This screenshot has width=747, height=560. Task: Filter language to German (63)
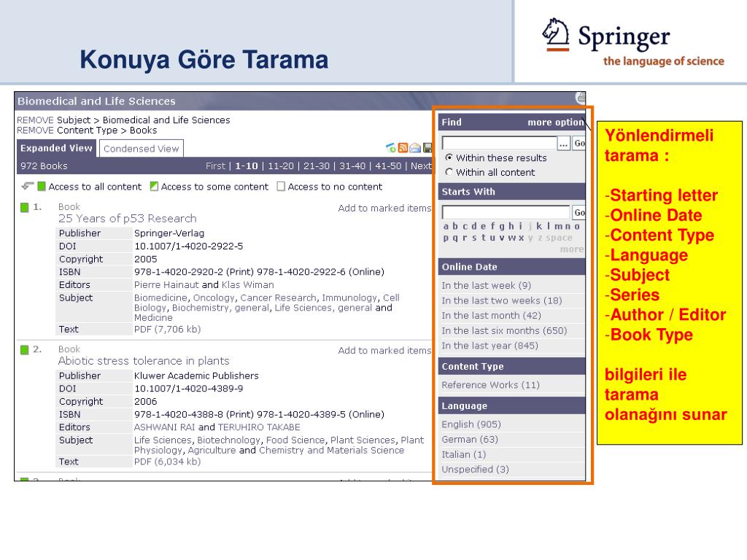(x=470, y=439)
